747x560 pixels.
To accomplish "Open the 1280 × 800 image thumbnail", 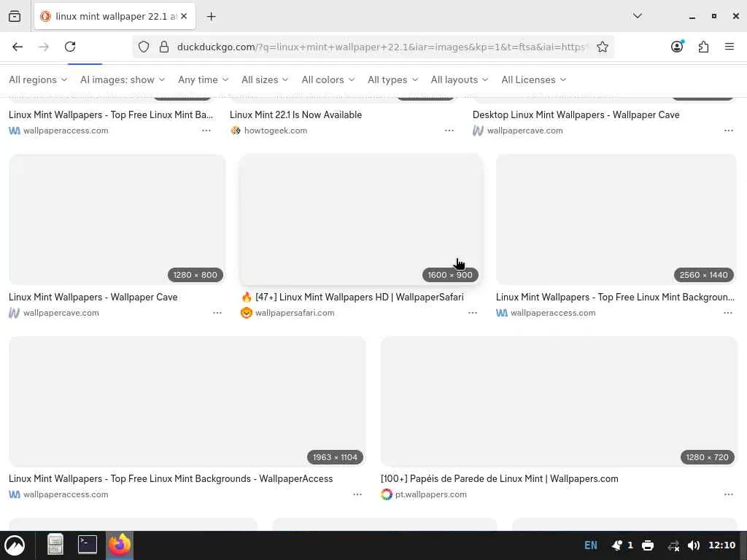I will click(x=117, y=219).
